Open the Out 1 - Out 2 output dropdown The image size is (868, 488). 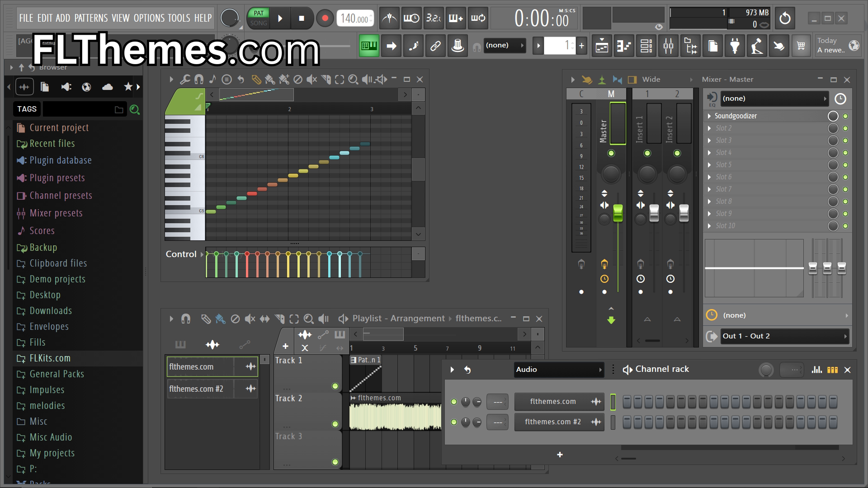coord(785,336)
